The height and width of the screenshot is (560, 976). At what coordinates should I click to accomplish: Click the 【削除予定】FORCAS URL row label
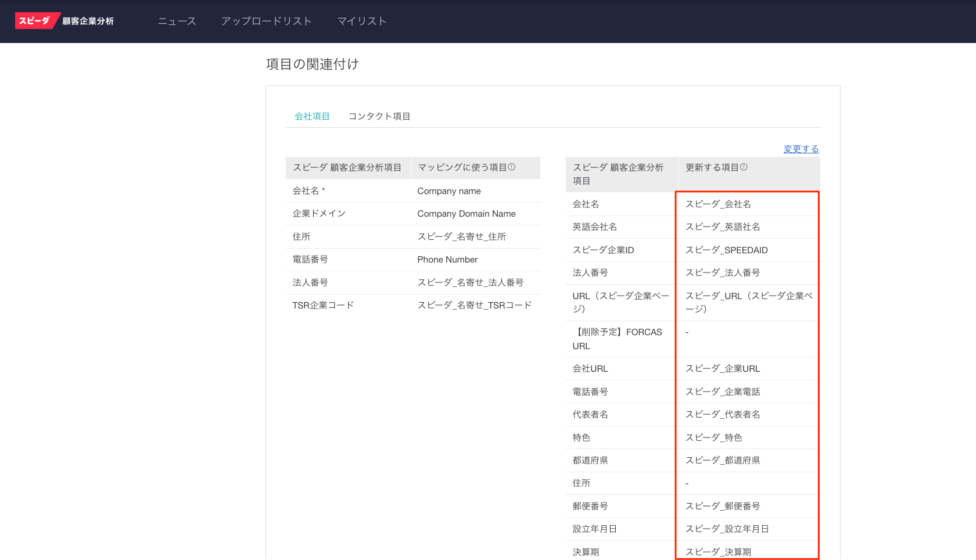coord(617,339)
